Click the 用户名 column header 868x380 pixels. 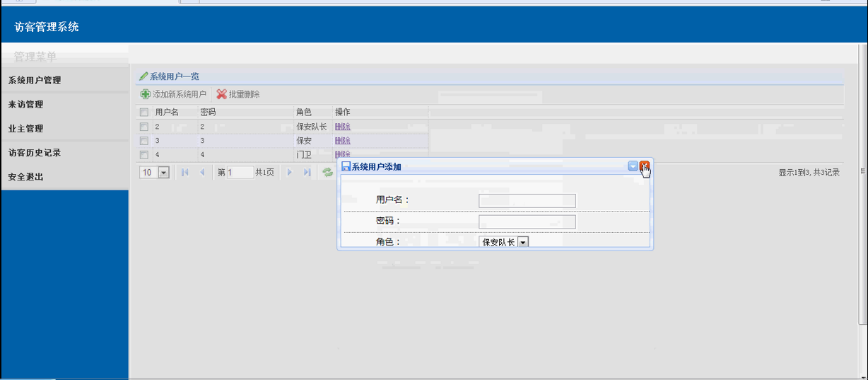(167, 113)
